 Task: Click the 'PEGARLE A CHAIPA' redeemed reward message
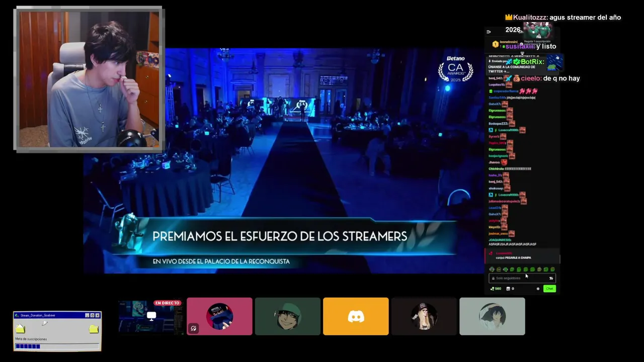(522, 255)
